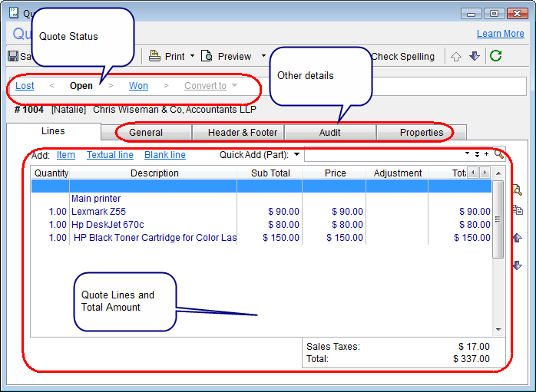The image size is (536, 392).
Task: Open the Header & Footer tab
Action: tap(243, 133)
